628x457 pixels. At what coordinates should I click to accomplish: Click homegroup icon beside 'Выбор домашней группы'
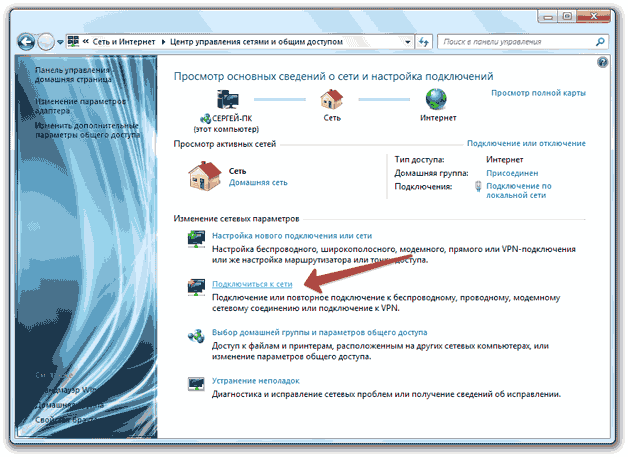point(196,336)
